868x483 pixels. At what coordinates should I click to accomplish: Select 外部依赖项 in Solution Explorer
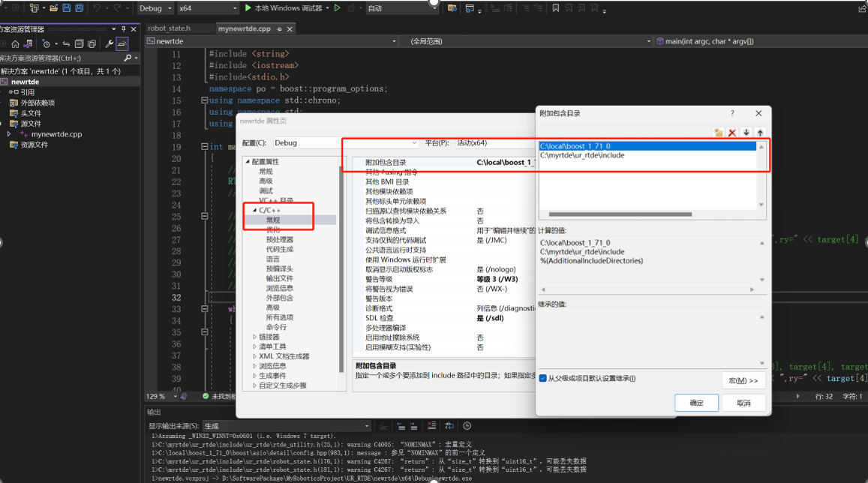pyautogui.click(x=38, y=102)
